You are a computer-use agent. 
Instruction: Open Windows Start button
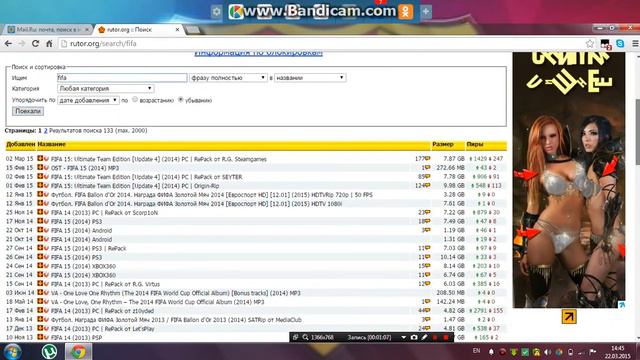(12, 351)
